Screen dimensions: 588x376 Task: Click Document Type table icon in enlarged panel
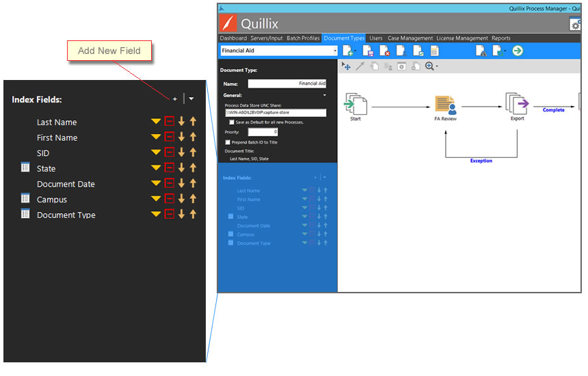pyautogui.click(x=25, y=214)
